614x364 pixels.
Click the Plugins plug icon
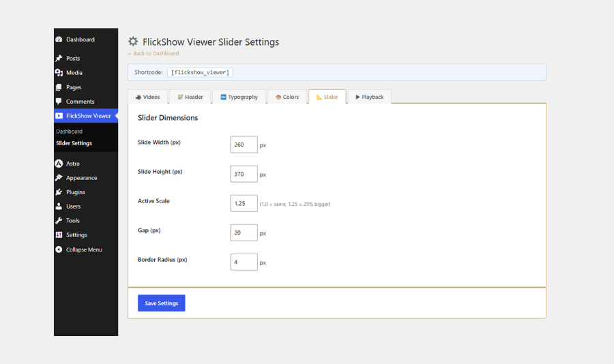(x=59, y=192)
